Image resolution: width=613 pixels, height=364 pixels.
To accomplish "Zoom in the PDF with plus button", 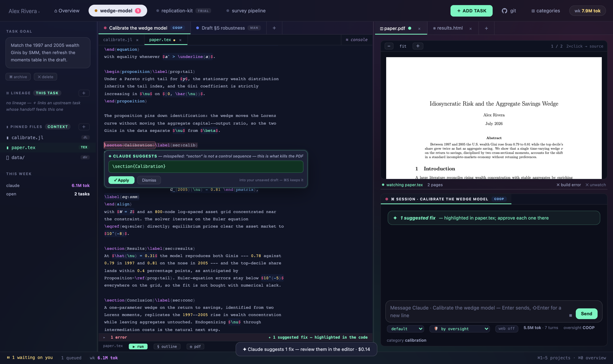I will click(x=418, y=46).
